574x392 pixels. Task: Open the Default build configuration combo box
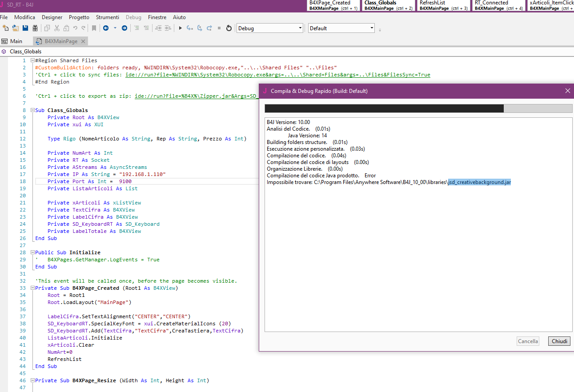point(341,28)
